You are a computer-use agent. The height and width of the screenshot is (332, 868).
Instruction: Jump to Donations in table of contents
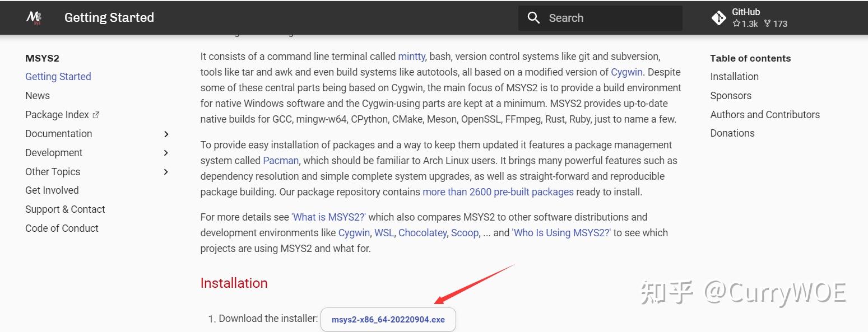click(x=732, y=133)
